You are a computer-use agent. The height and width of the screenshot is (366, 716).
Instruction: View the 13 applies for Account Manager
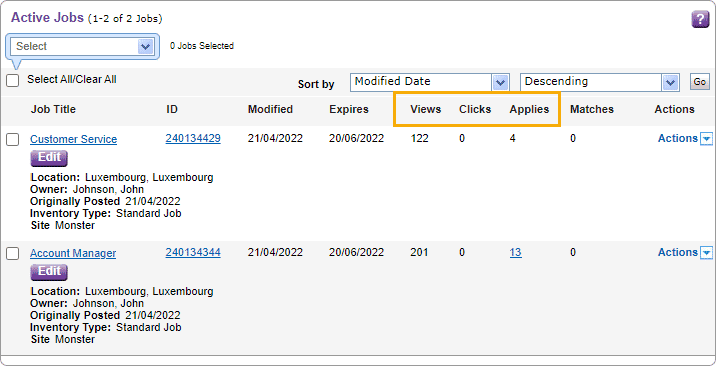(516, 252)
